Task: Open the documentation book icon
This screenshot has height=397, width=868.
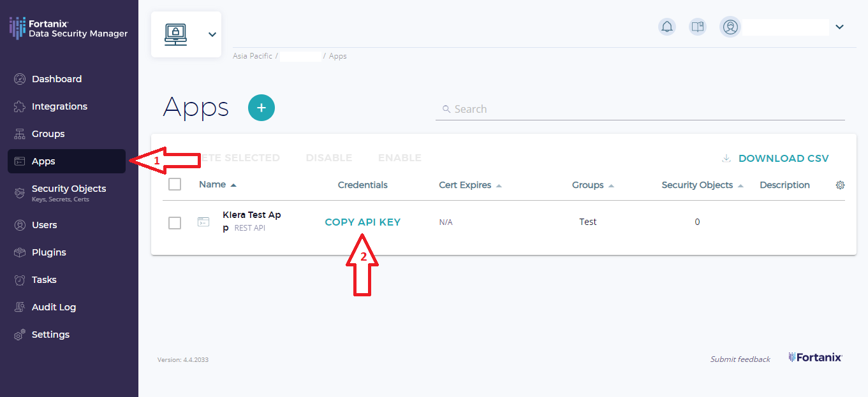Action: click(x=698, y=27)
